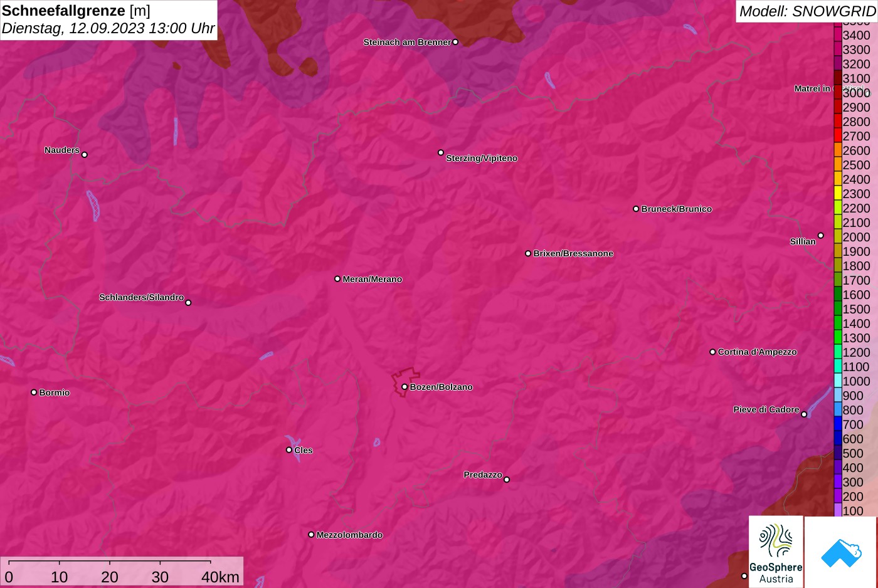Select the Predazzo marker dot

point(507,480)
